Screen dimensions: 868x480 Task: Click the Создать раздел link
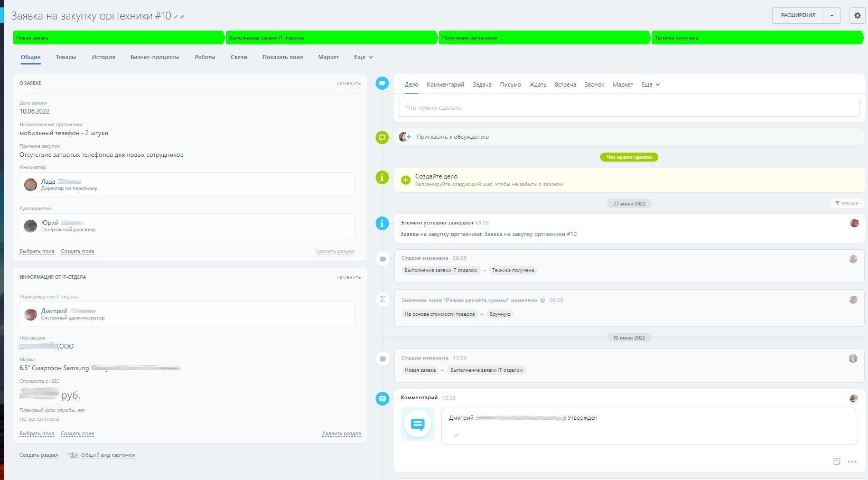(x=39, y=455)
